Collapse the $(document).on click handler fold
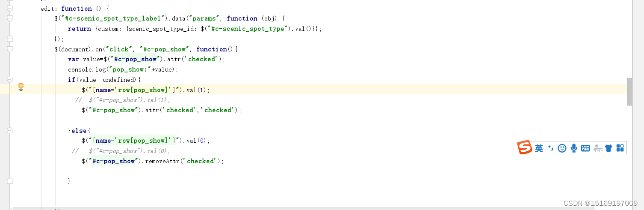Image resolution: width=644 pixels, height=210 pixels. click(10, 49)
